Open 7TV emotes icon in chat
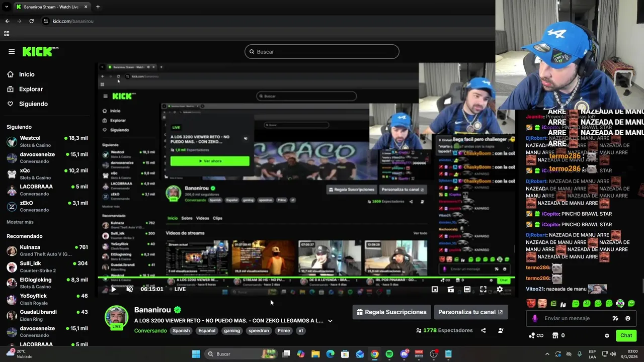Viewport: 644px width, 362px height. pyautogui.click(x=615, y=318)
